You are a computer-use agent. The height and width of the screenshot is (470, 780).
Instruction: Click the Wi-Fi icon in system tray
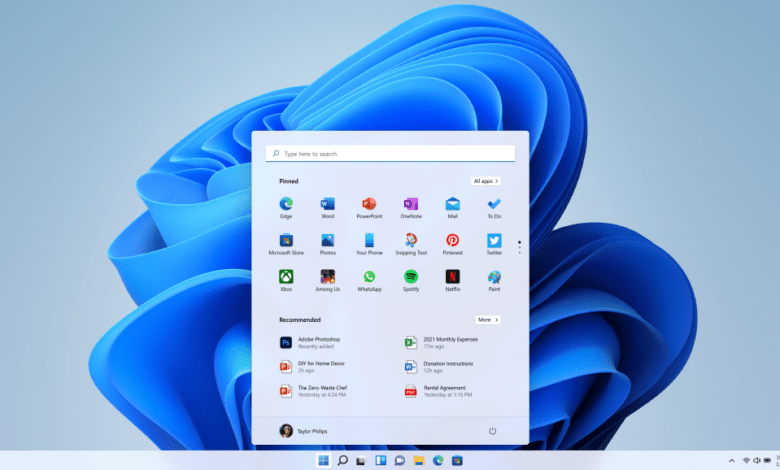(x=746, y=461)
